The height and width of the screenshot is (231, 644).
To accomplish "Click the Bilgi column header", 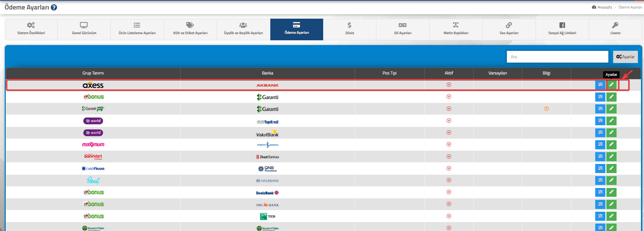I will (546, 73).
